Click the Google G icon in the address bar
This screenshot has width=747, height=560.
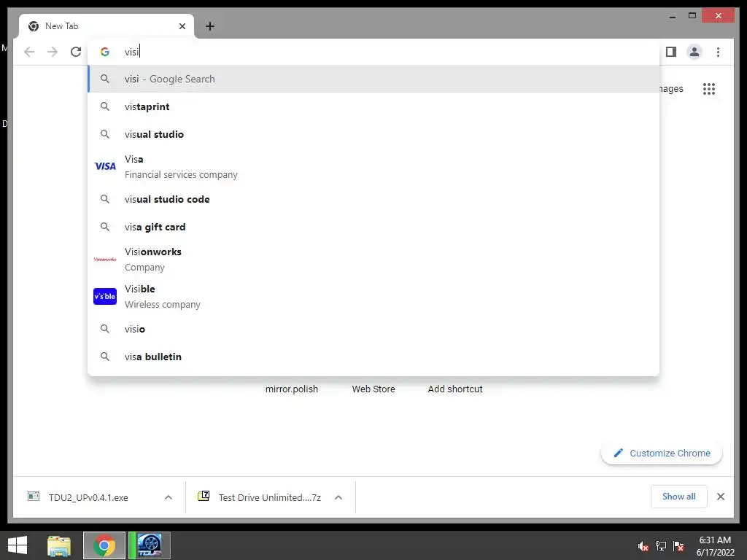(105, 52)
